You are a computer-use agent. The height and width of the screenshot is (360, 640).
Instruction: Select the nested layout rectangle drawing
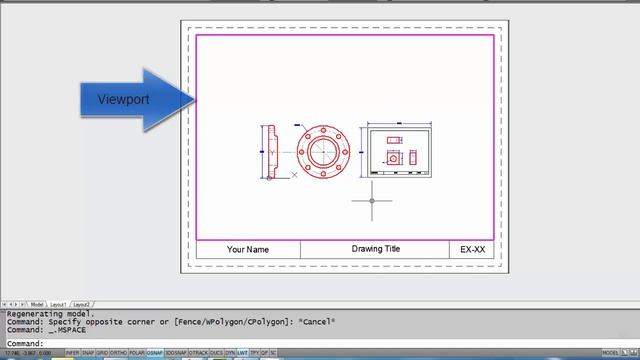click(399, 152)
